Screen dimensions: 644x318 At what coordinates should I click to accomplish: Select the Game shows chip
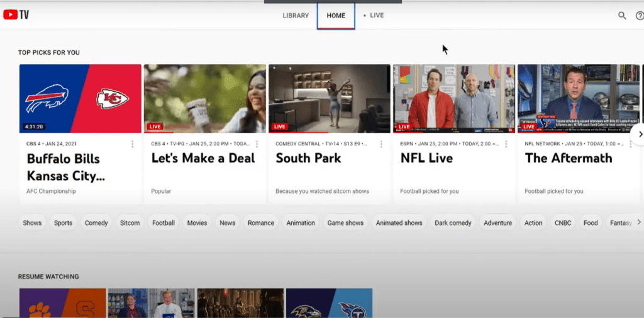(x=345, y=223)
